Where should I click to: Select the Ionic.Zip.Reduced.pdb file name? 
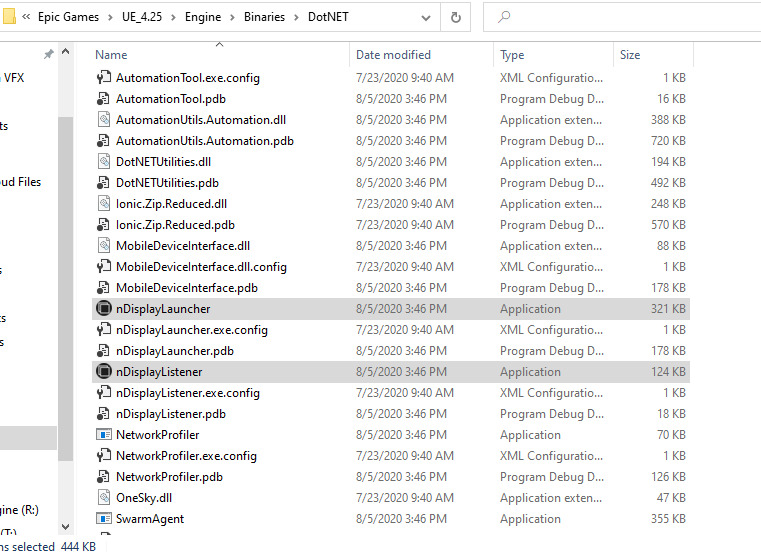click(x=175, y=225)
